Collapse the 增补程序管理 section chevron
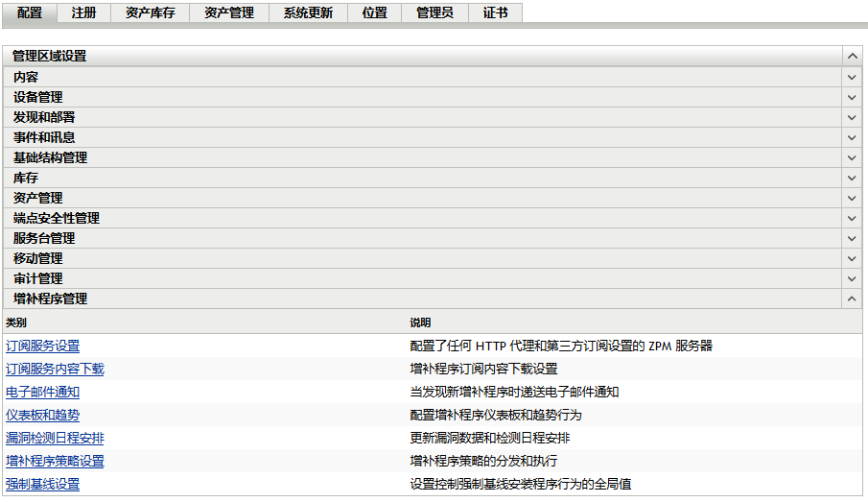 (852, 299)
